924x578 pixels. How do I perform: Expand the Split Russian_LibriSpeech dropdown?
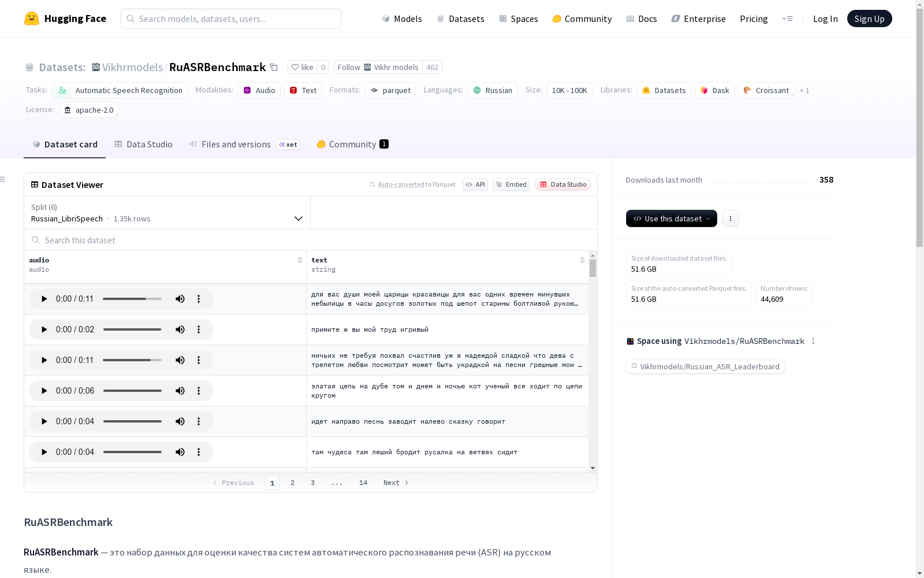point(167,213)
